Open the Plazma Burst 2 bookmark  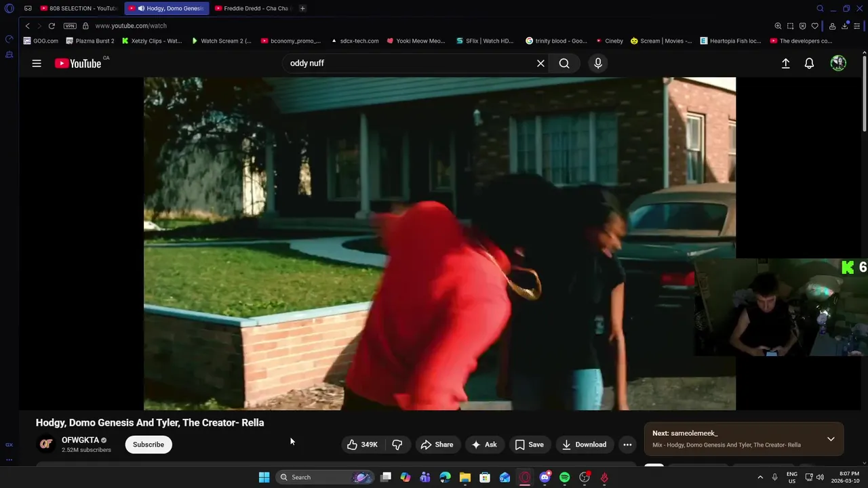coord(90,41)
